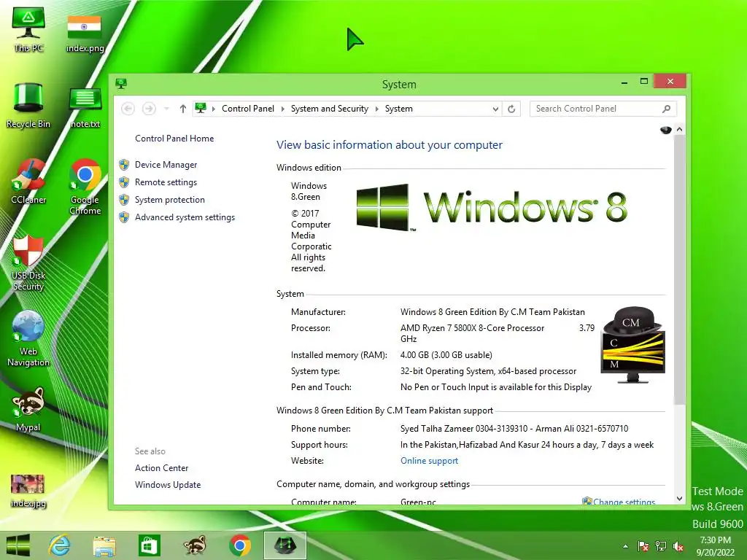Select System and Security breadcrumb
The image size is (747, 560).
click(330, 109)
